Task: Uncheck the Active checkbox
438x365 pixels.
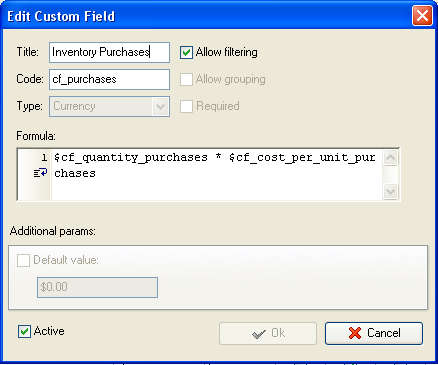Action: [x=24, y=331]
